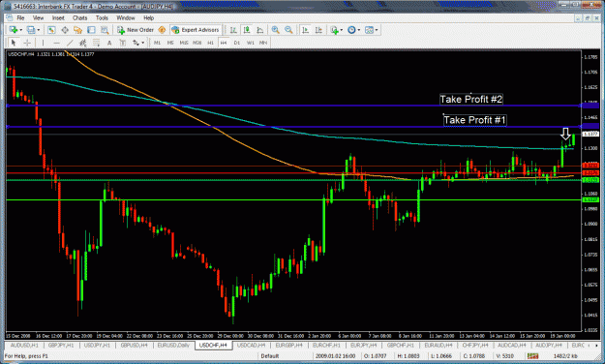Toggle the Expert Advisors button
605x364 pixels.
click(196, 30)
